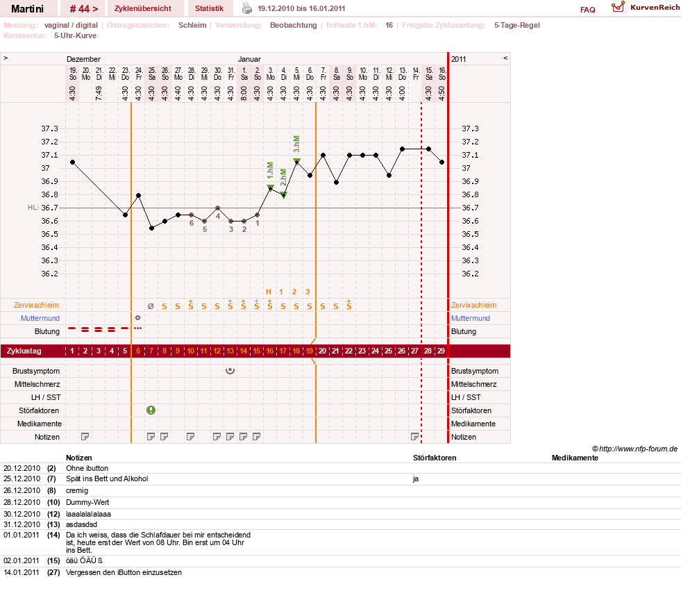Click the right Muttermund row label
This screenshot has width=681, height=616.
(471, 318)
